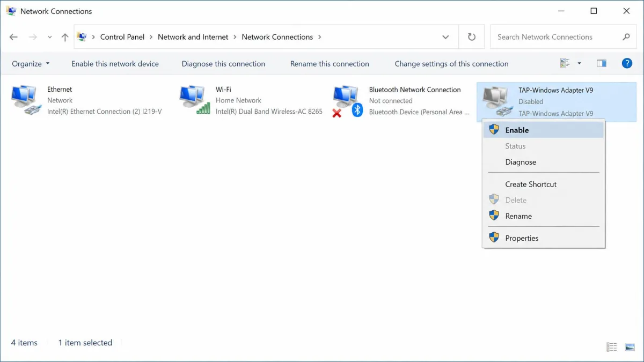This screenshot has width=644, height=362.
Task: Show the preview pane
Action: coord(602,63)
